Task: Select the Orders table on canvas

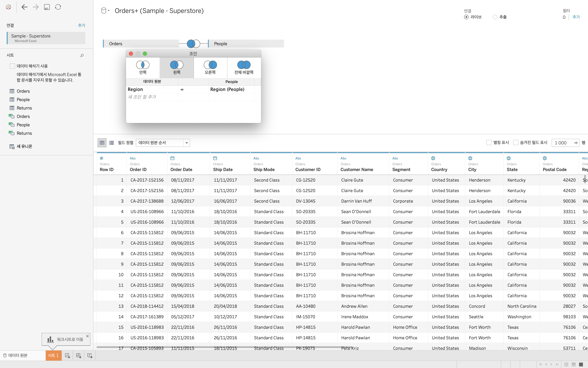Action: tap(141, 44)
